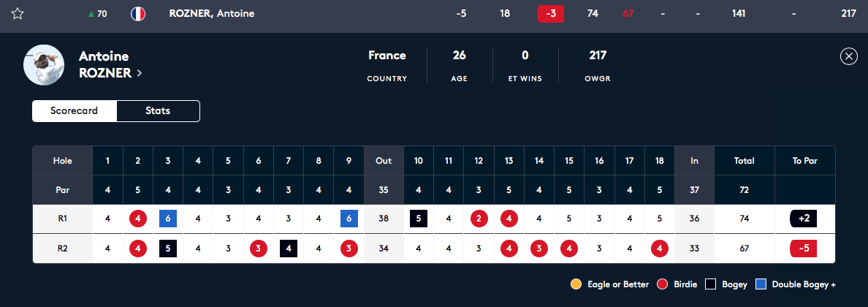Click the blue Double Bogey legend square
868x307 pixels.
point(761,284)
